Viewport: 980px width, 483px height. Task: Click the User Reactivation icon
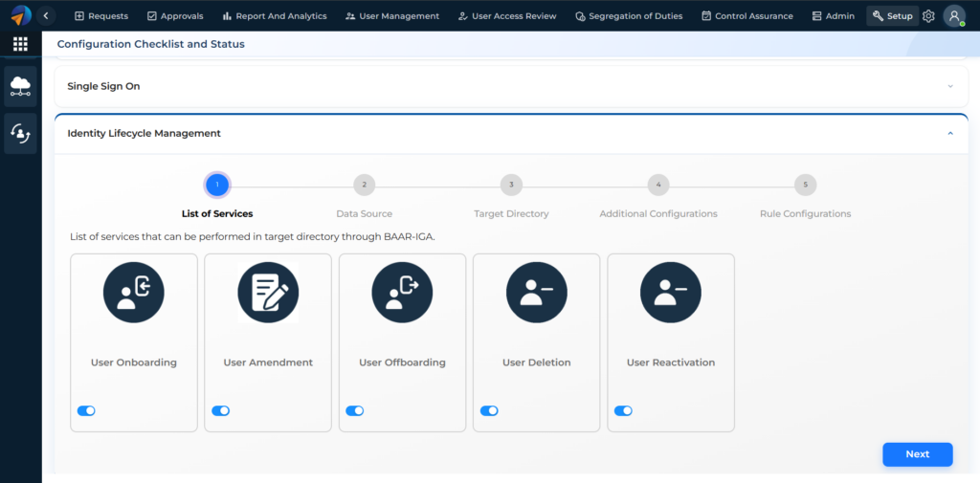click(671, 293)
